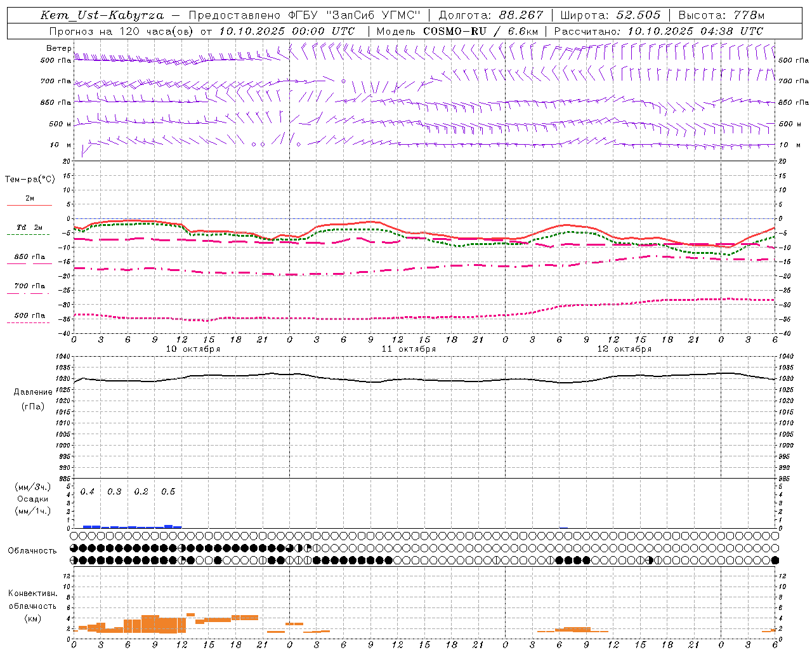
Task: Click the Осадки precipitation label
Action: [33, 499]
